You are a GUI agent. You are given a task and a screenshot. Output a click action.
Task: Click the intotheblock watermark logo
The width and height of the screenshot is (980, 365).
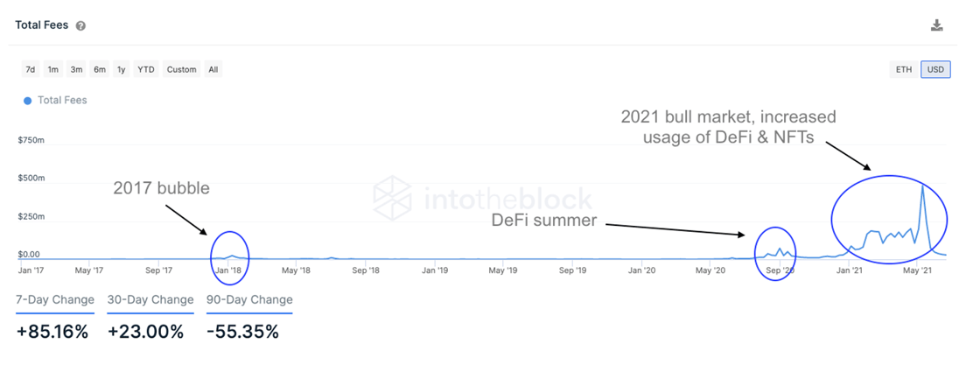tap(393, 199)
